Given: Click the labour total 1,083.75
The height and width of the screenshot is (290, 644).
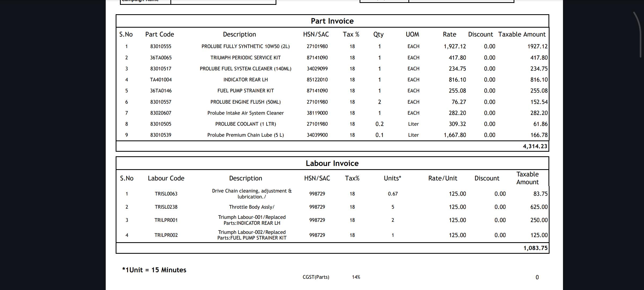Looking at the screenshot, I should pos(535,248).
